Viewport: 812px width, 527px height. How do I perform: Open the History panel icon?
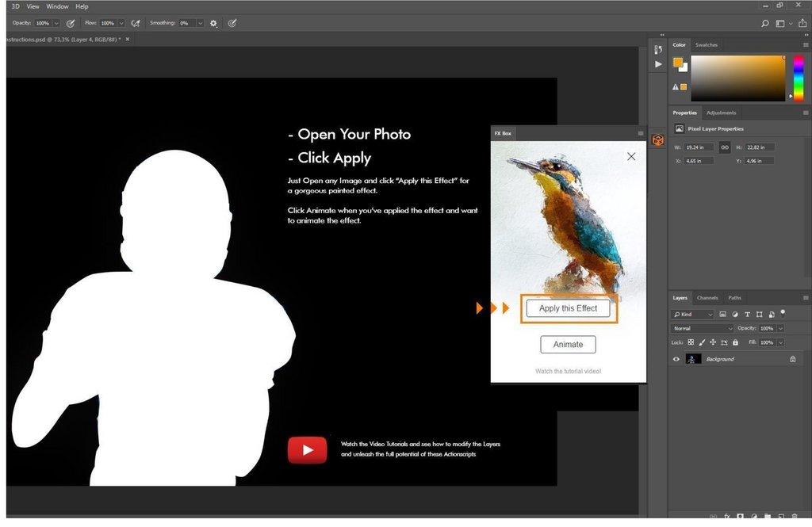point(658,50)
